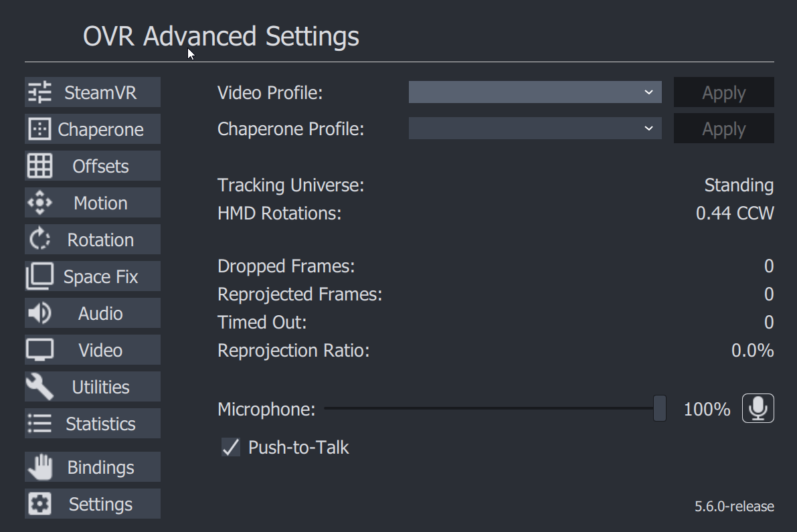Click the 5.6.0-release version label
The height and width of the screenshot is (532, 797).
735,506
